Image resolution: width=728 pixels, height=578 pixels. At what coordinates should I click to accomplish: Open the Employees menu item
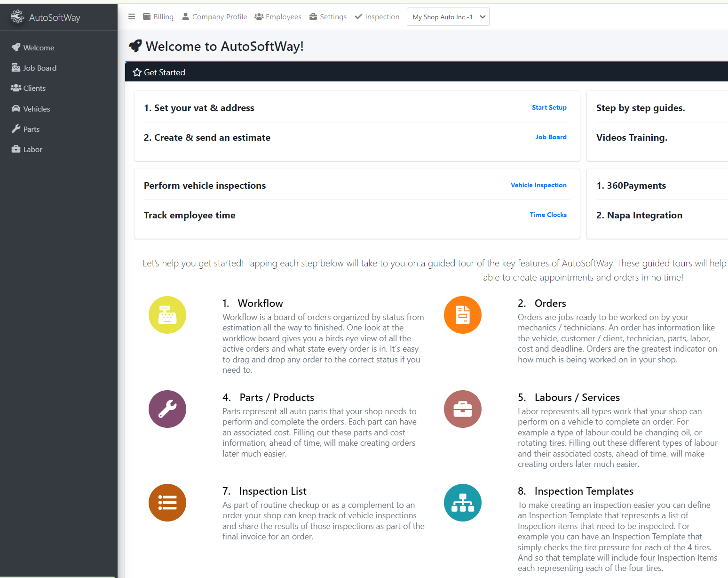[x=278, y=17]
